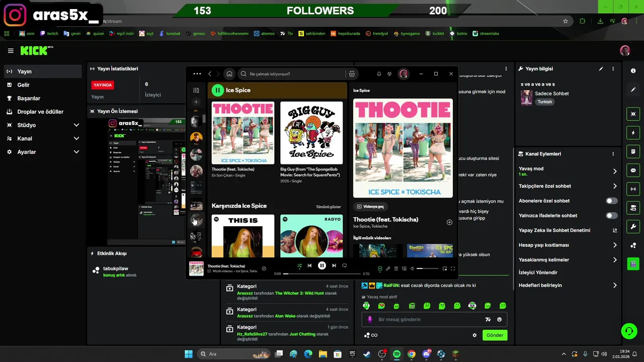Viewport: 644px width, 362px height.
Task: Adjust the Spotify volume slider
Action: click(427, 268)
